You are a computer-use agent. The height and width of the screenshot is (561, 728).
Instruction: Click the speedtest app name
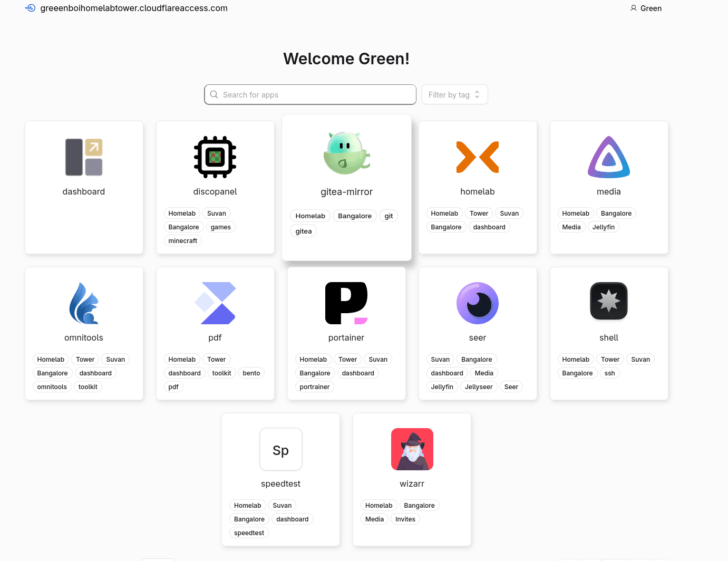click(x=281, y=484)
